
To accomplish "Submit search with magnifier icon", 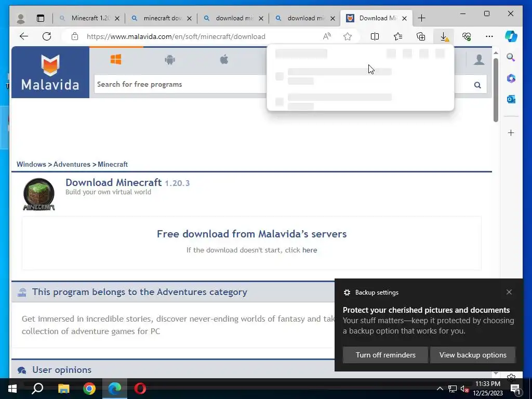I will coord(477,85).
